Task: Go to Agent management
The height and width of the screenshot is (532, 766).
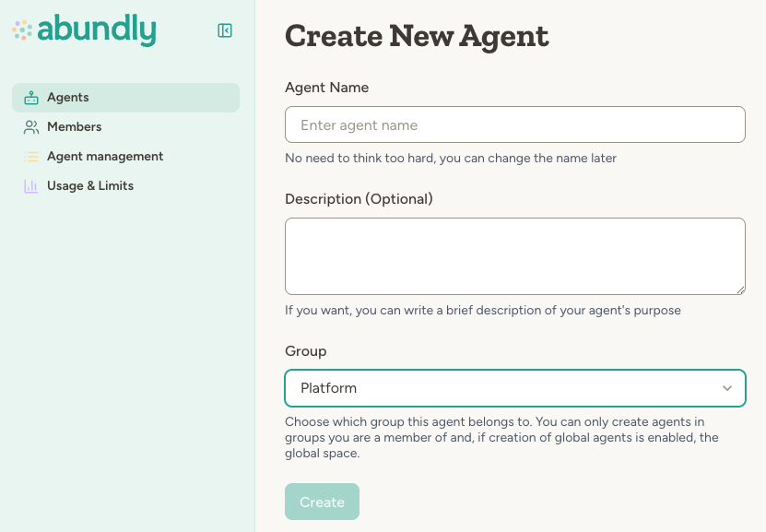Action: [x=104, y=156]
